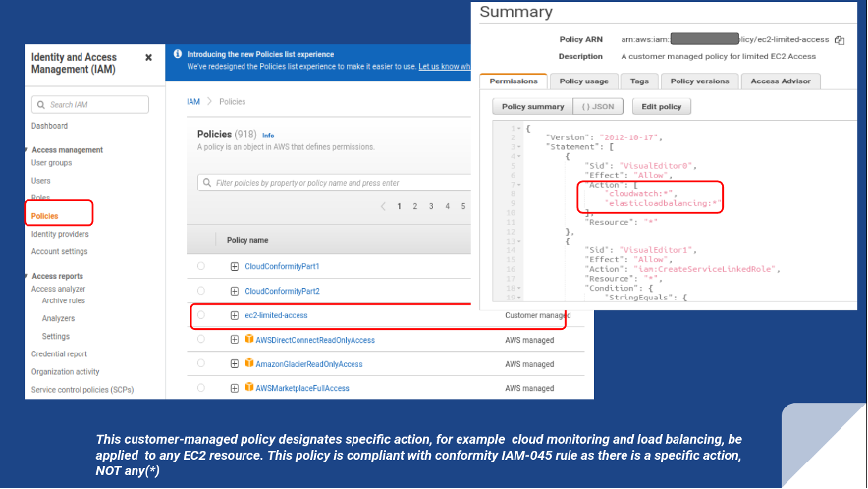Click the Edit policy button
Viewport: 868px width, 489px height.
click(x=661, y=106)
